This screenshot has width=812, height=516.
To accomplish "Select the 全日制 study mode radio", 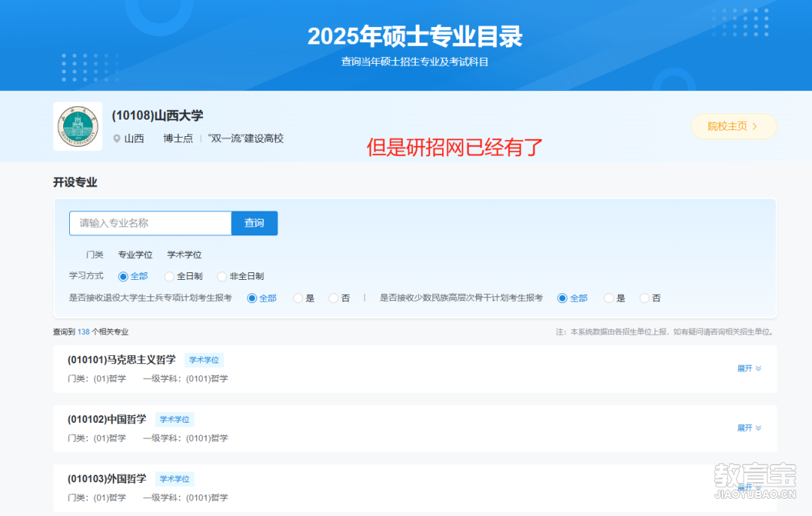I will [169, 277].
